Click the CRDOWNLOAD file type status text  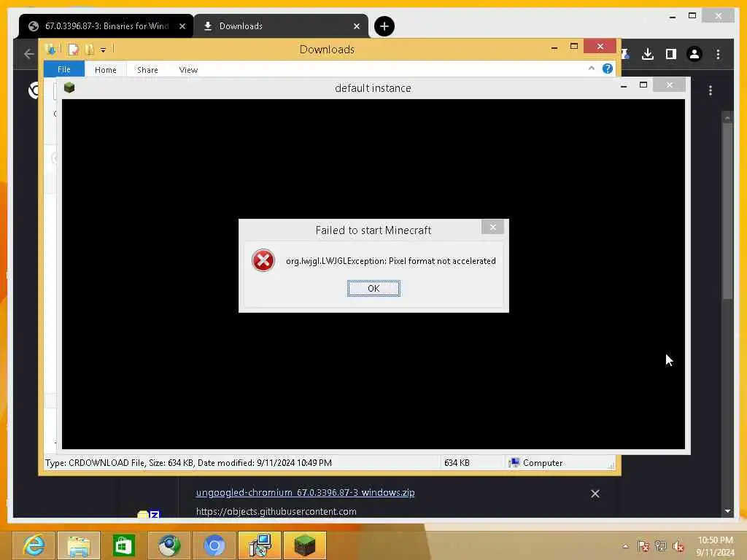coord(189,462)
